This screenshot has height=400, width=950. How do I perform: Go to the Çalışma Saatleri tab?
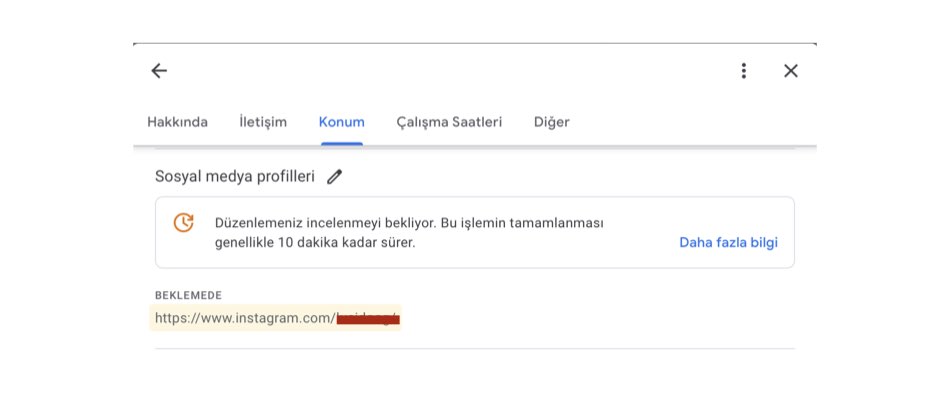pyautogui.click(x=449, y=122)
